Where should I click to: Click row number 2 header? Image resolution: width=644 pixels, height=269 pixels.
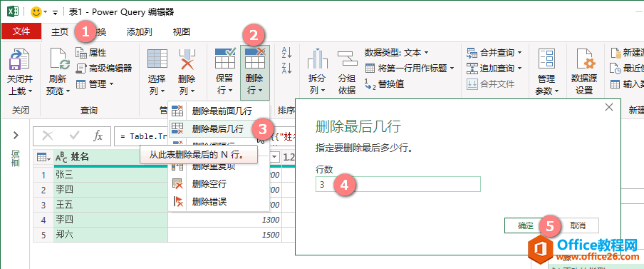click(43, 190)
